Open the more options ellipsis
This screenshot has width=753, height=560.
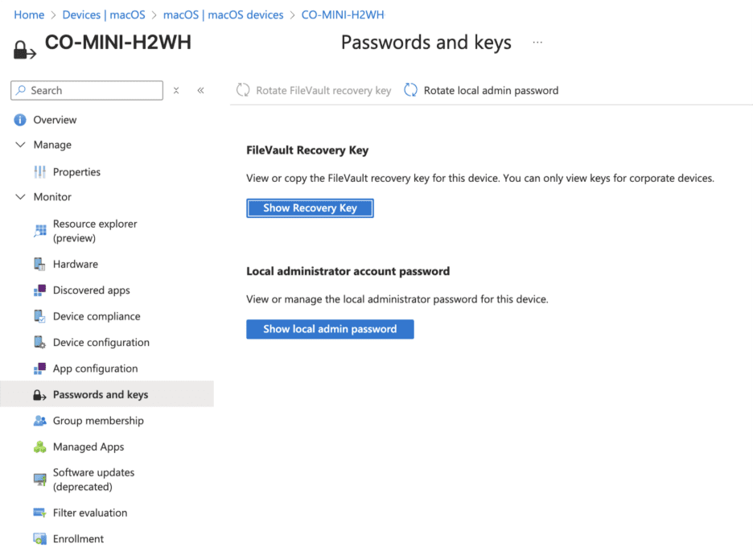[537, 43]
